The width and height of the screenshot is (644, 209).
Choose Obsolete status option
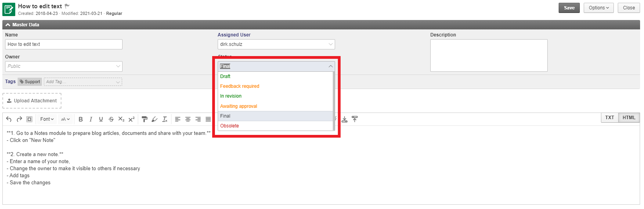[x=229, y=126]
